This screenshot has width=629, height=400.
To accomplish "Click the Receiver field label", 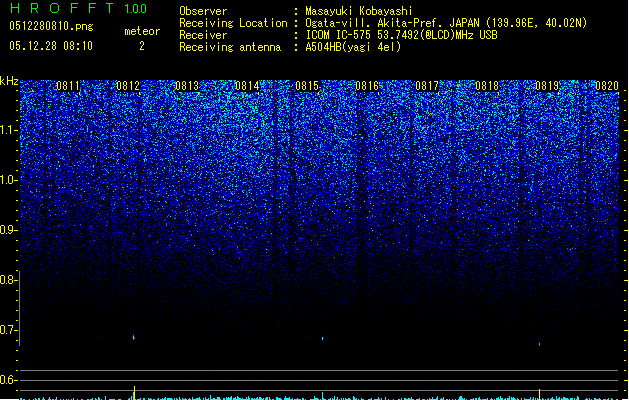I will click(203, 35).
